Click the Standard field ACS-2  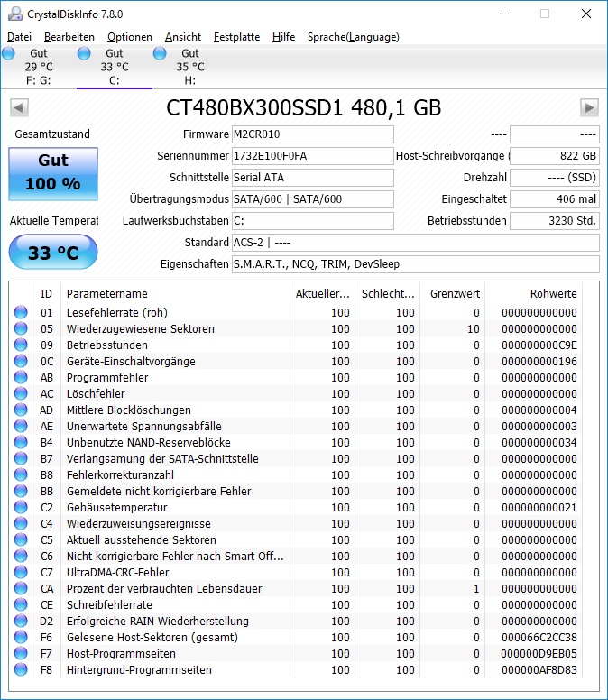point(416,243)
